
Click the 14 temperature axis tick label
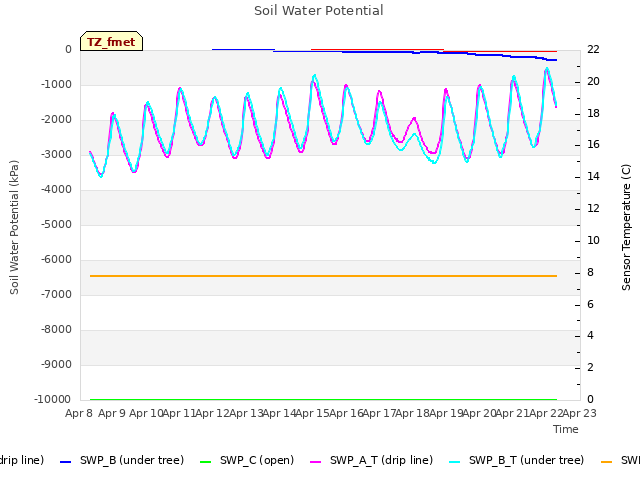coord(593,176)
